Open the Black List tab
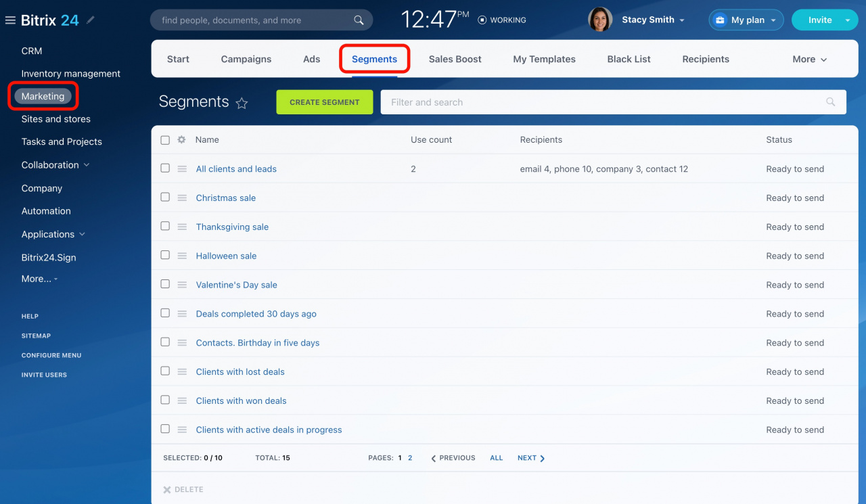 coord(629,60)
